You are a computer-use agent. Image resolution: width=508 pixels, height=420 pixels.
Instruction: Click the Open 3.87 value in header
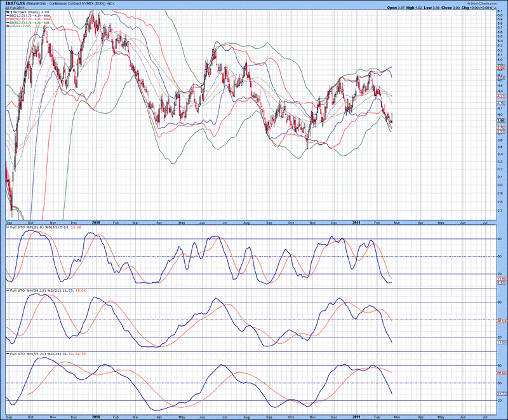396,8
